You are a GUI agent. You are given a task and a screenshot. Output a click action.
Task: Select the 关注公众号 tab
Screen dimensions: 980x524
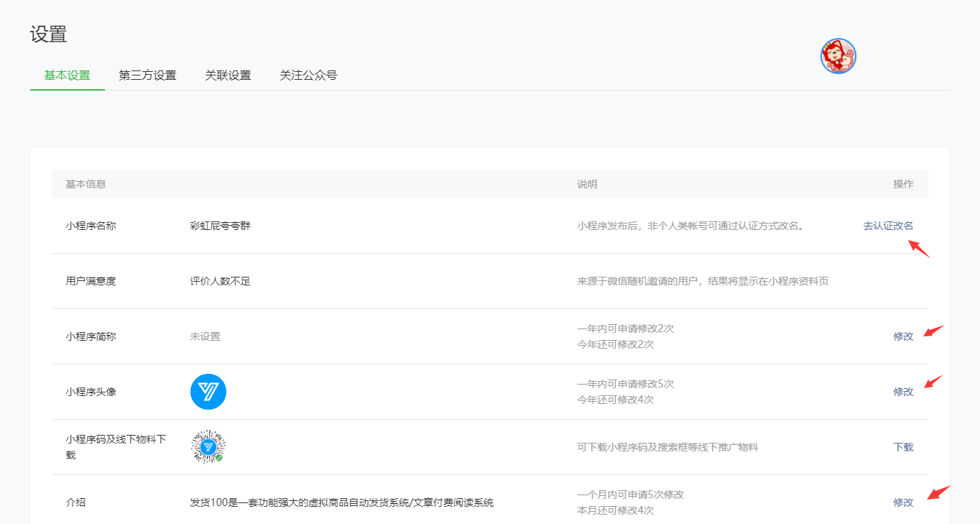[308, 75]
